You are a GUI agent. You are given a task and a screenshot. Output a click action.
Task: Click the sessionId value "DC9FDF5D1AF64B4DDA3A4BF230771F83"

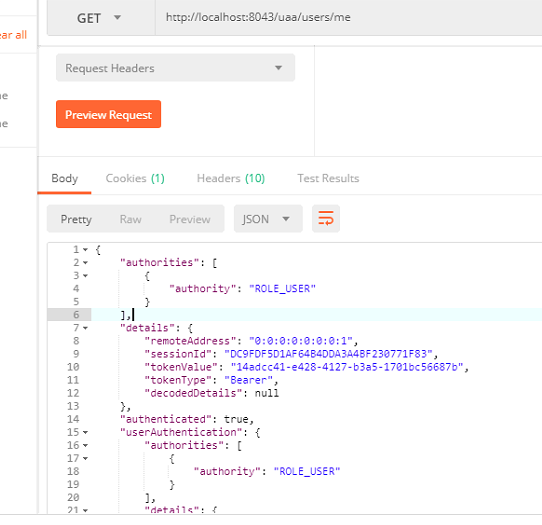[328, 354]
